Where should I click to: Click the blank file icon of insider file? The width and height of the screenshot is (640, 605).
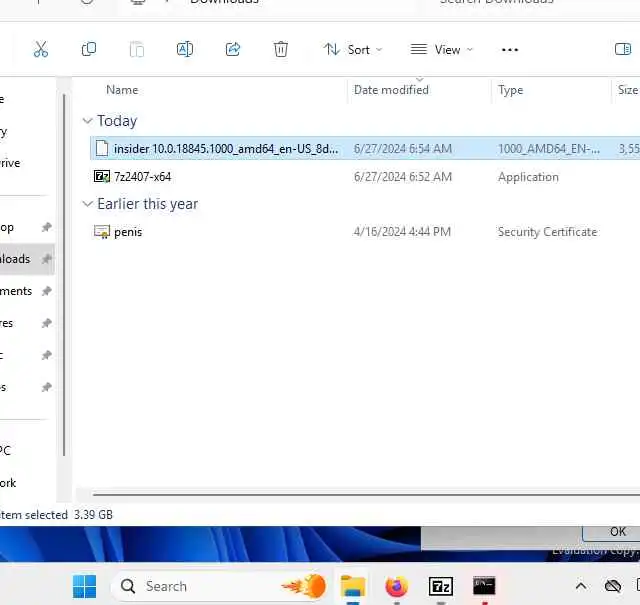tap(102, 149)
